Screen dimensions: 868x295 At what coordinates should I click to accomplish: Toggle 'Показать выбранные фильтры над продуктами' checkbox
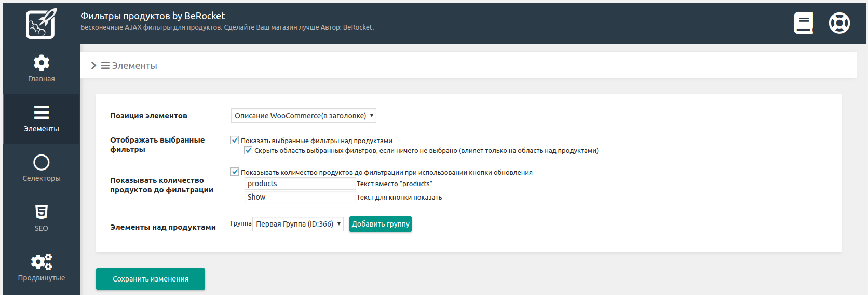(235, 141)
